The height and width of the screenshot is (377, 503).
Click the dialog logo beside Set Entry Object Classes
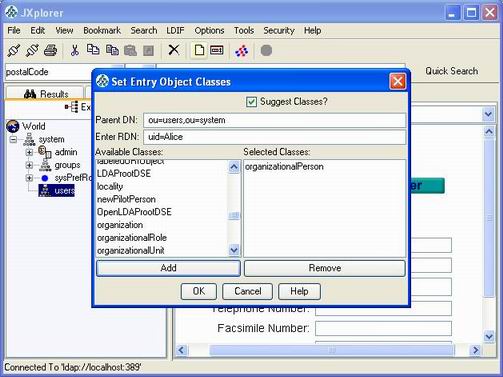(x=102, y=81)
